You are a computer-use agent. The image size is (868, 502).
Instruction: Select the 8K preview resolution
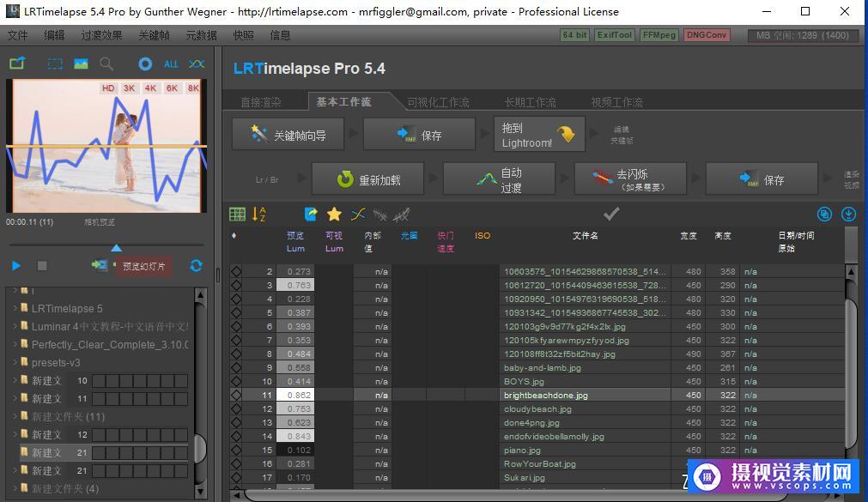tap(193, 88)
